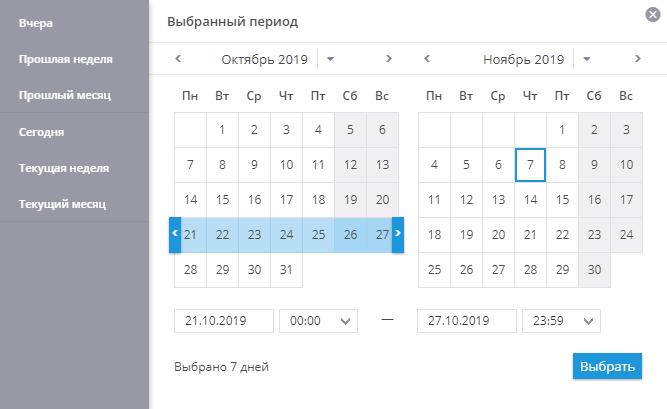Select October 31 in the calendar
Viewport: 667px width, 409px height.
click(286, 270)
